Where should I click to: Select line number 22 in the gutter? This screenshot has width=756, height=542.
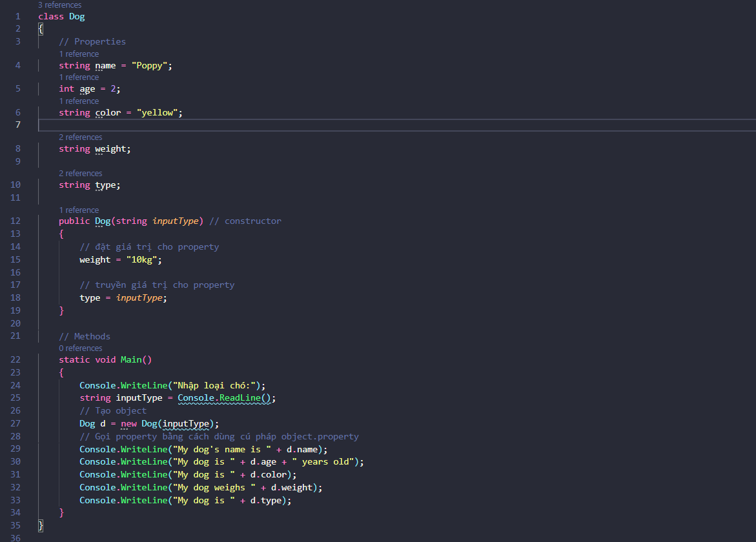tap(15, 359)
